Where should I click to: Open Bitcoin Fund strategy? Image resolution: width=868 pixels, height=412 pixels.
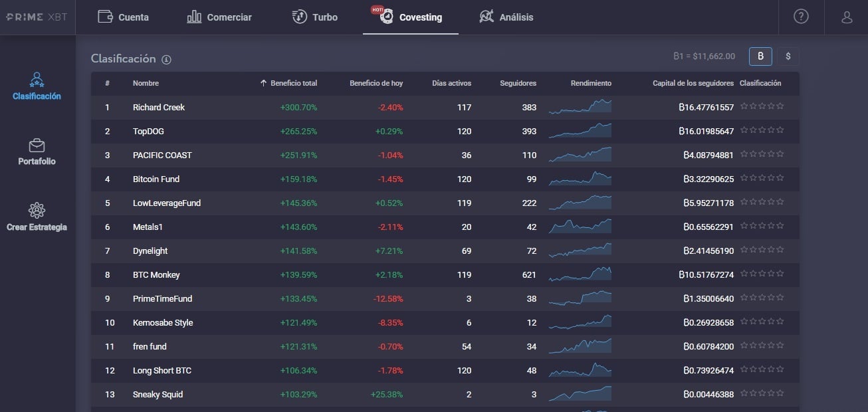(445, 179)
